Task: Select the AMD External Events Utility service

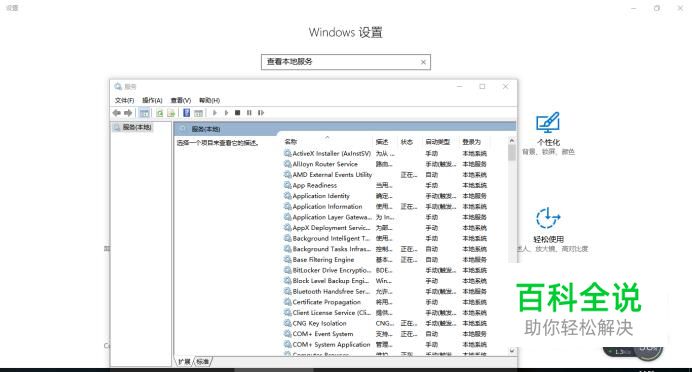Action: 332,175
